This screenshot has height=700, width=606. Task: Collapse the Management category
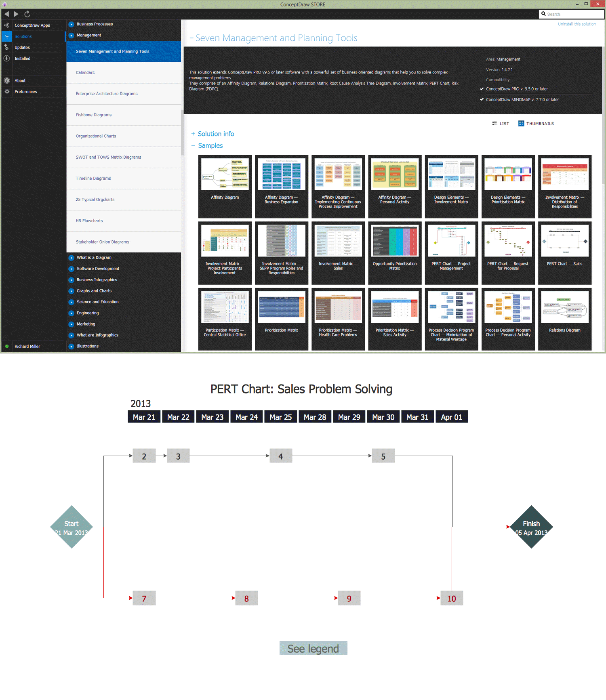(71, 36)
